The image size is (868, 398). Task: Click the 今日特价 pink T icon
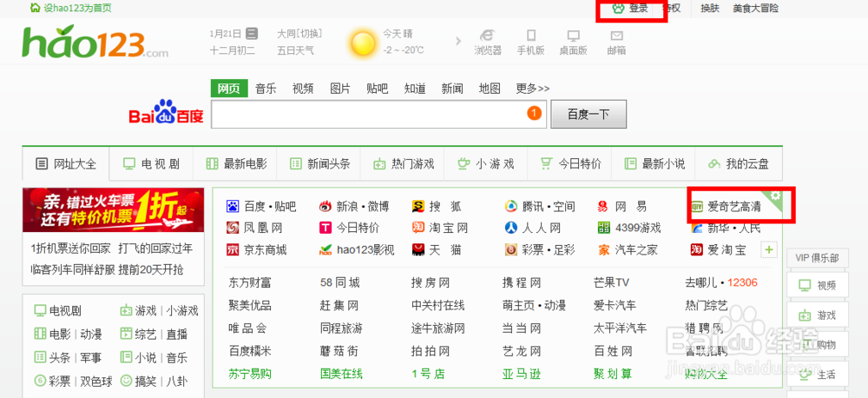pyautogui.click(x=325, y=228)
